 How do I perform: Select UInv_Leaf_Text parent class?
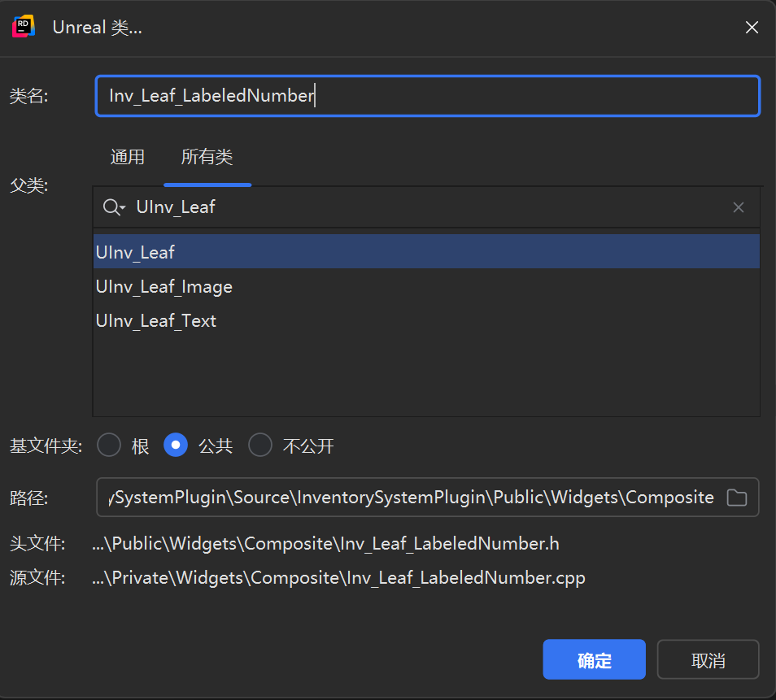(x=426, y=320)
